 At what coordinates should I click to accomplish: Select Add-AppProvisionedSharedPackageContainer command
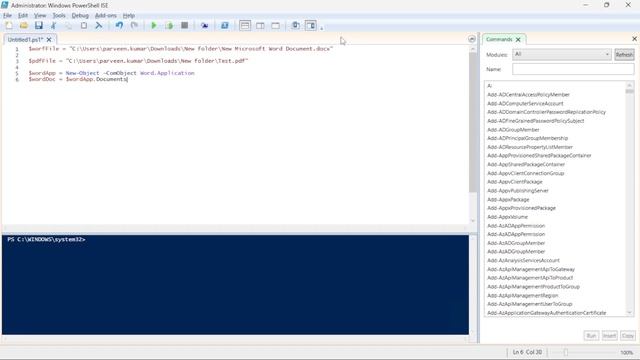pos(539,156)
